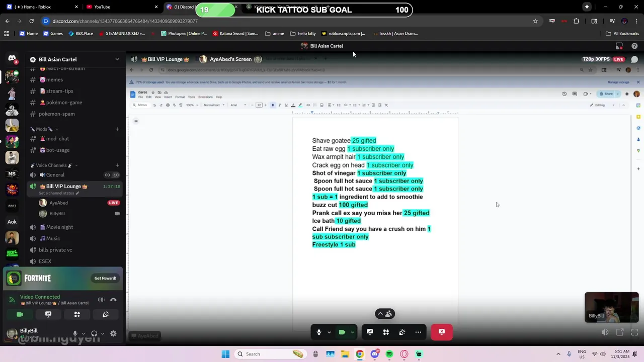Open soundboard from Video Connected panel
The height and width of the screenshot is (362, 644).
coord(106,314)
